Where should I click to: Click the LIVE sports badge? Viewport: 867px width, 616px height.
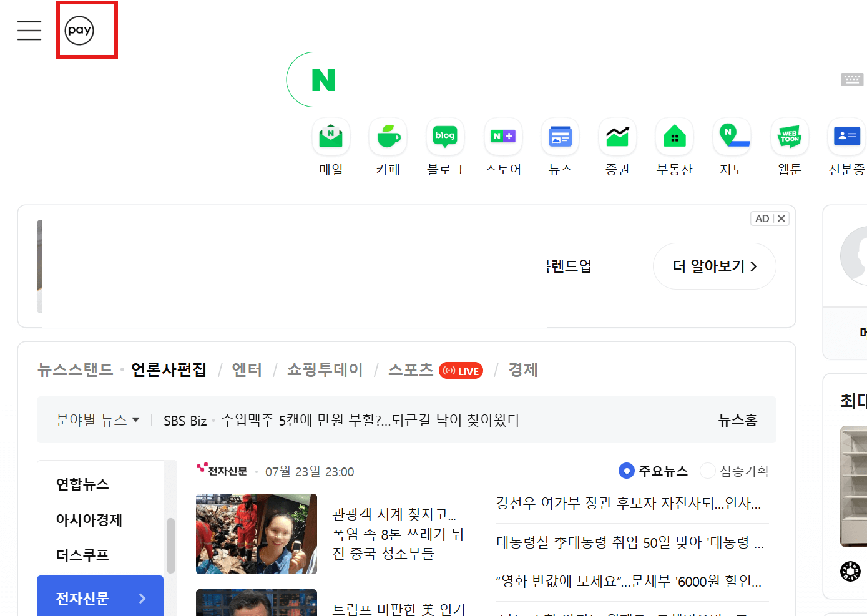click(x=461, y=371)
